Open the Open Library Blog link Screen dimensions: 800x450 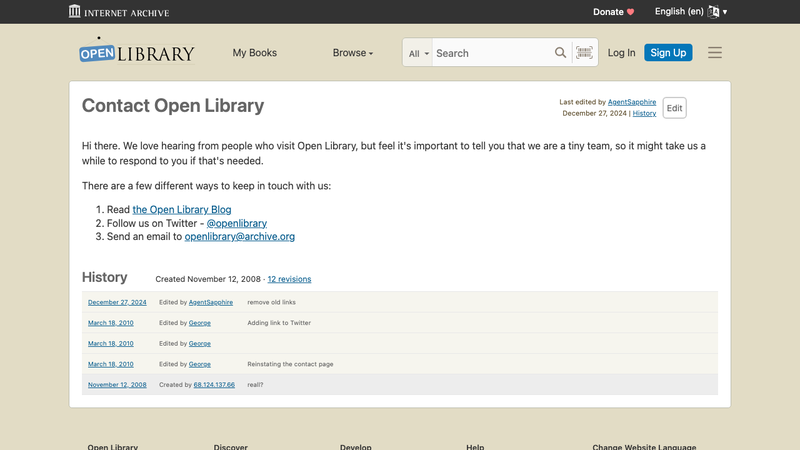182,210
